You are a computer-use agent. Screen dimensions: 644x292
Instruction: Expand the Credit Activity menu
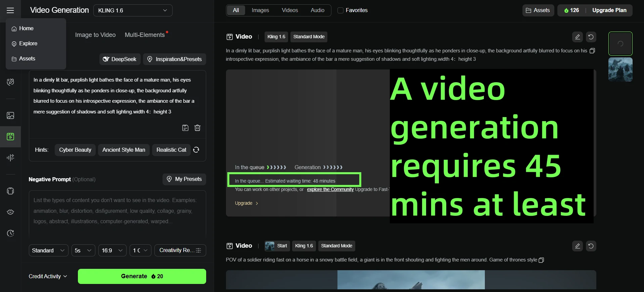[x=48, y=277]
